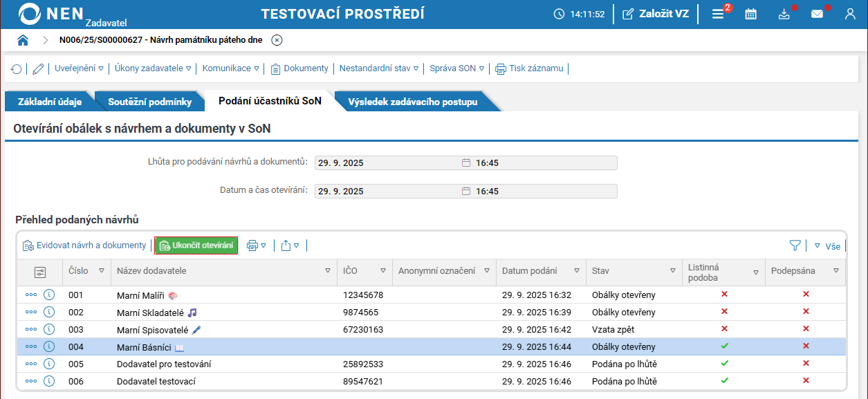868x399 pixels.
Task: Open the download tray icon in header
Action: [x=784, y=14]
